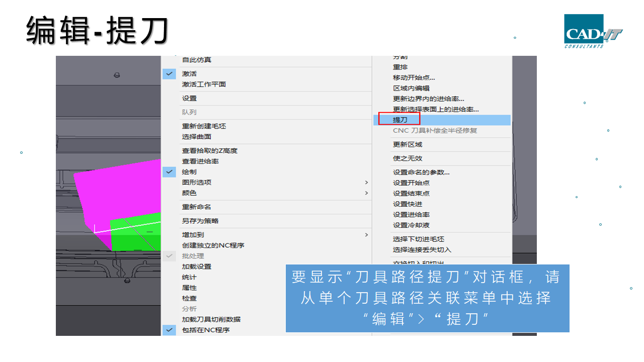Choose 设置进给率 submenu item

coord(411,215)
